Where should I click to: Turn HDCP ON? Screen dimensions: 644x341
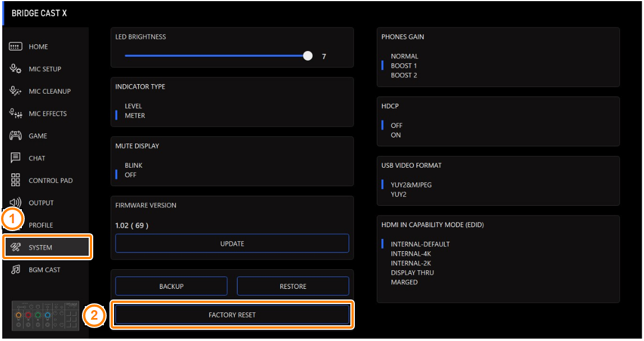point(395,135)
